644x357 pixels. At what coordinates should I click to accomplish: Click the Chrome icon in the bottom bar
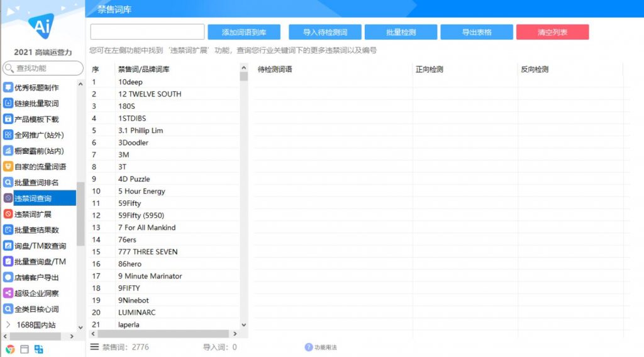(x=10, y=349)
